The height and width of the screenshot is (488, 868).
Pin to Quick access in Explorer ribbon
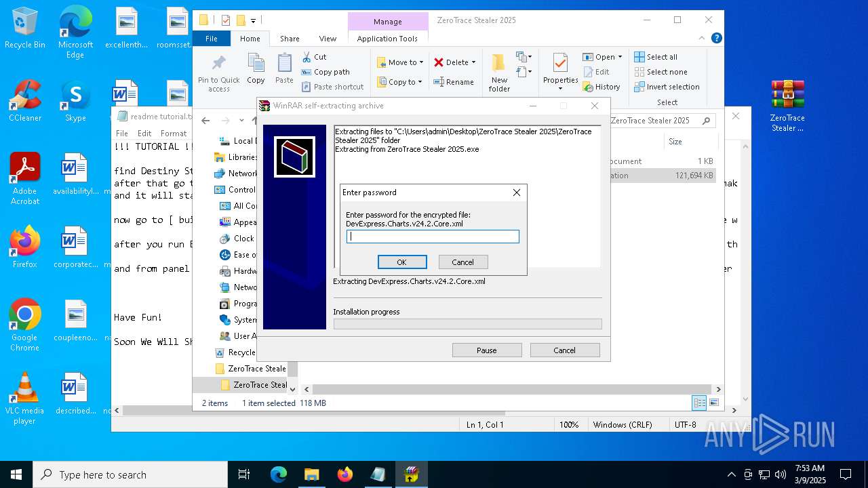219,73
